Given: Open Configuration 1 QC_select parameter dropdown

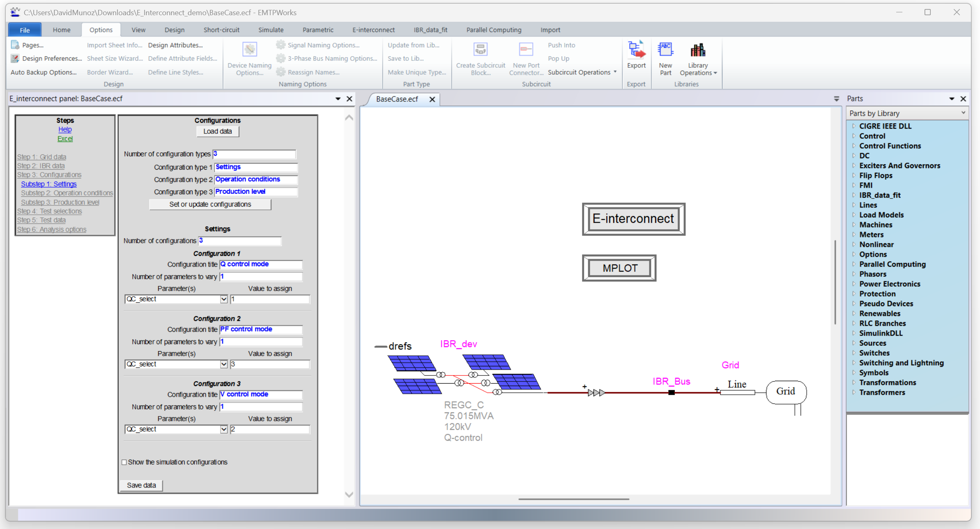Looking at the screenshot, I should pyautogui.click(x=223, y=299).
